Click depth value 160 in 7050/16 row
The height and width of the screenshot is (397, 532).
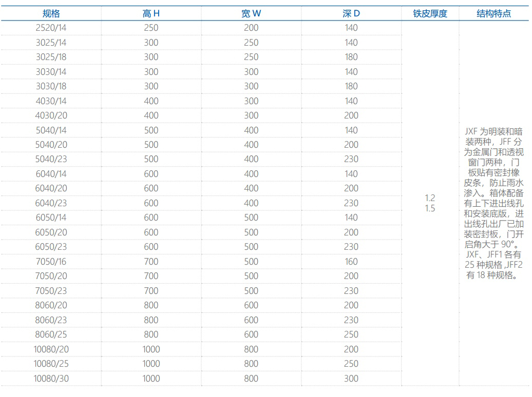coord(351,262)
